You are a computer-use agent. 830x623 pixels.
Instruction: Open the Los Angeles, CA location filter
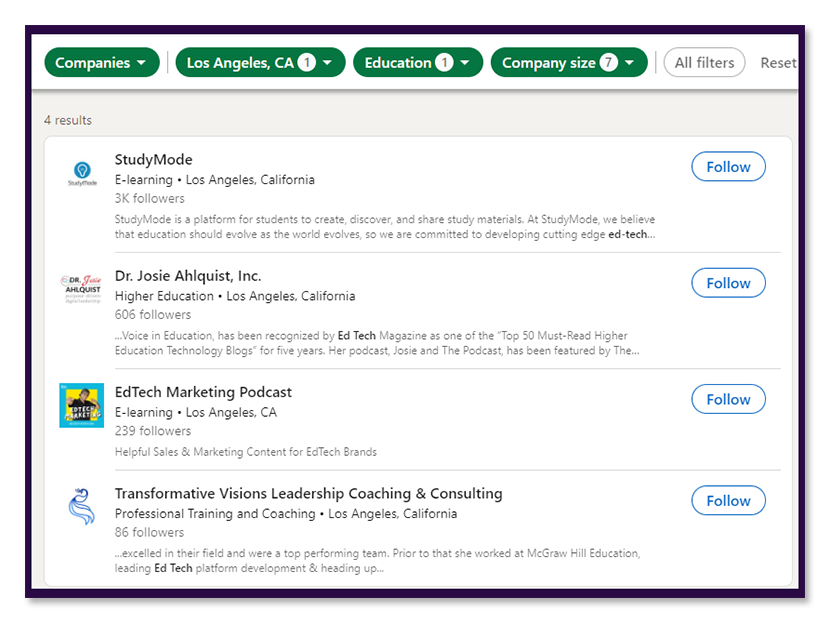point(260,62)
